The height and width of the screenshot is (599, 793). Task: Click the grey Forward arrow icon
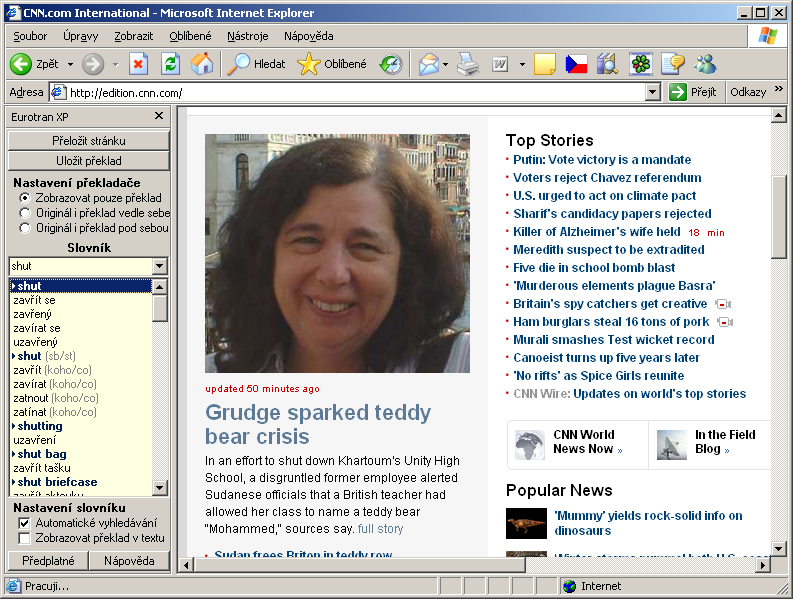pos(93,64)
